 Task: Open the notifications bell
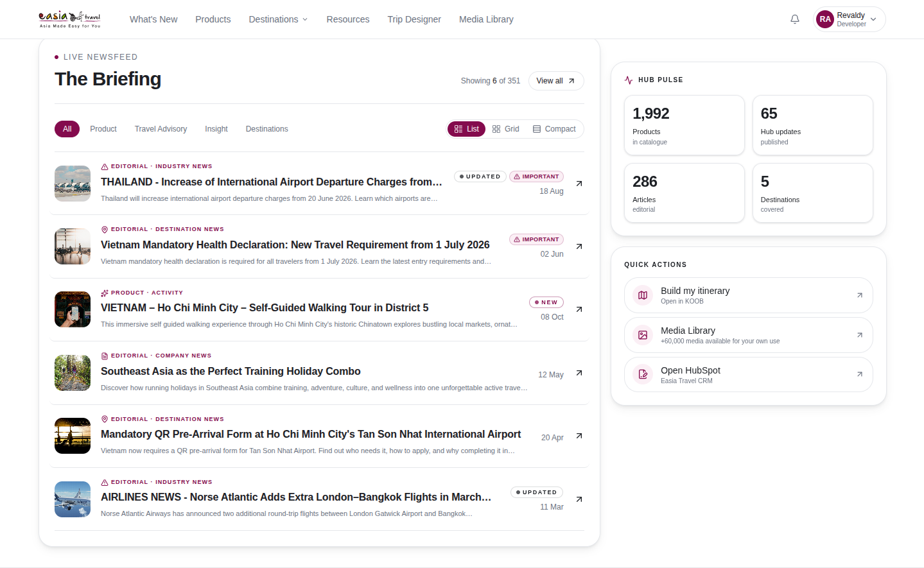pyautogui.click(x=795, y=19)
